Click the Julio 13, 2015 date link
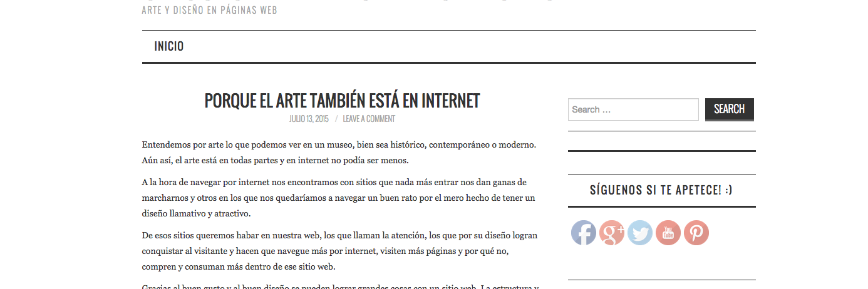The height and width of the screenshot is (289, 868). click(x=309, y=119)
